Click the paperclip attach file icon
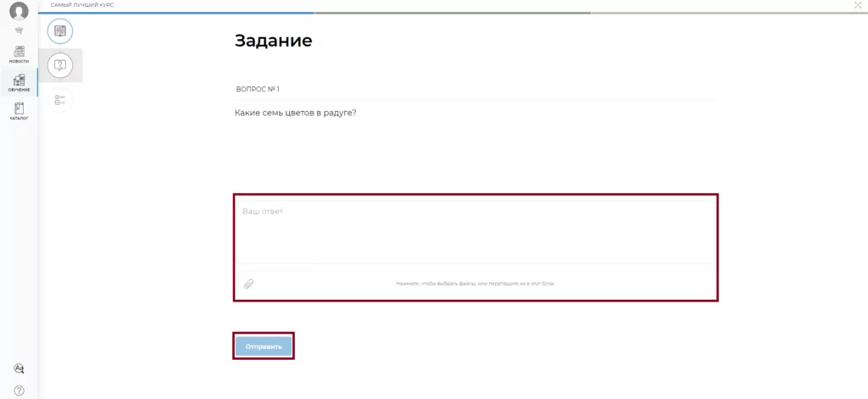 tap(248, 283)
